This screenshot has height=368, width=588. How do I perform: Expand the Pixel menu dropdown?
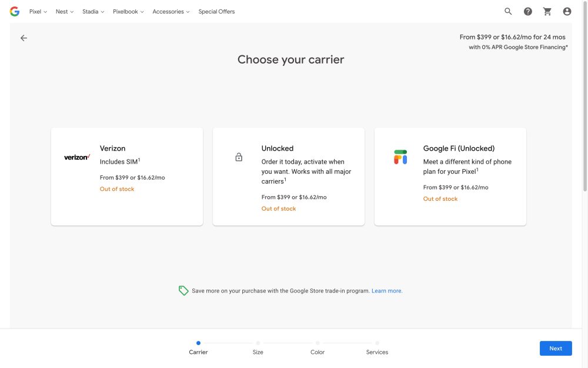click(x=38, y=12)
